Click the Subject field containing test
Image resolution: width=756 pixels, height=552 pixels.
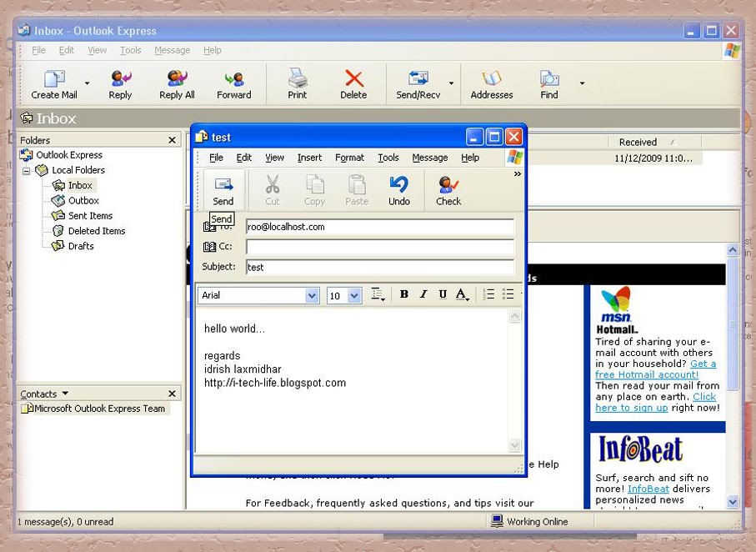pyautogui.click(x=380, y=267)
